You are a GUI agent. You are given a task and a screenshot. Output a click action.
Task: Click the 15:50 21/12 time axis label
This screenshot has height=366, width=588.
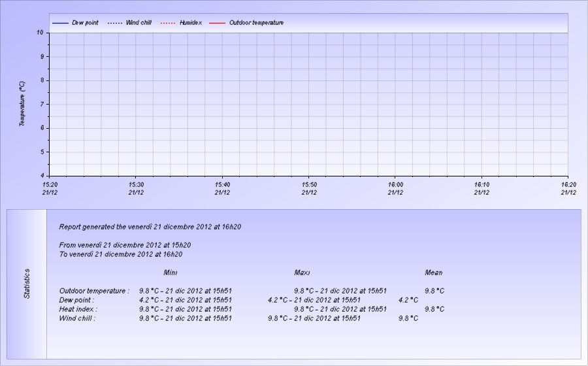click(309, 189)
